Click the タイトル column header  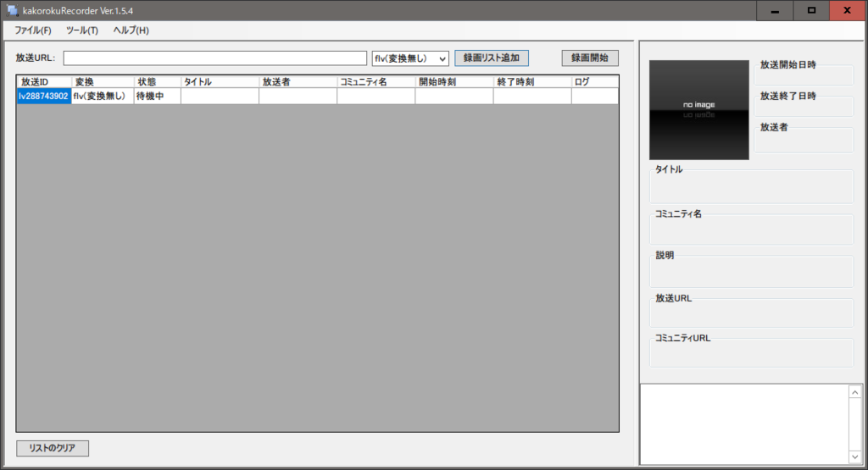(220, 82)
